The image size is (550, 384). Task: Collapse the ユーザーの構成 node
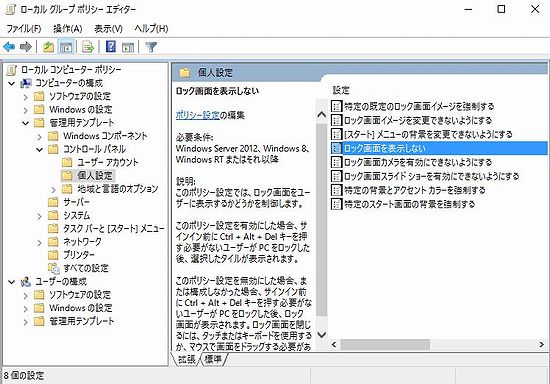(x=12, y=282)
